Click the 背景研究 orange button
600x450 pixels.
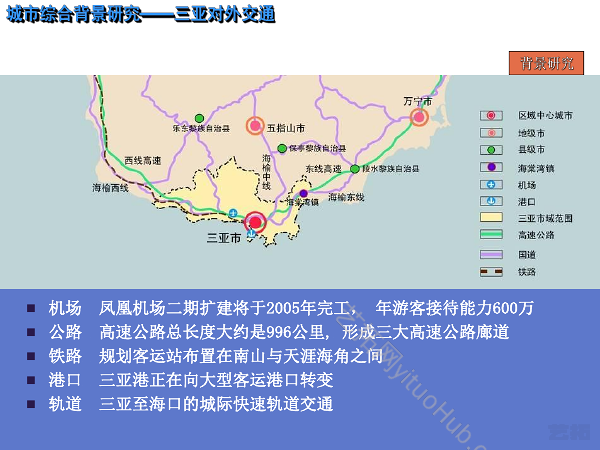546,63
